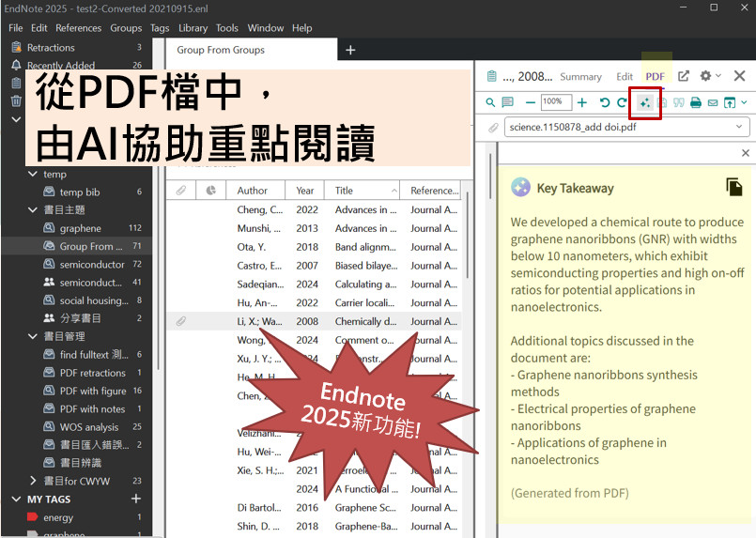Collapse the 書目主題 group set

(32, 209)
